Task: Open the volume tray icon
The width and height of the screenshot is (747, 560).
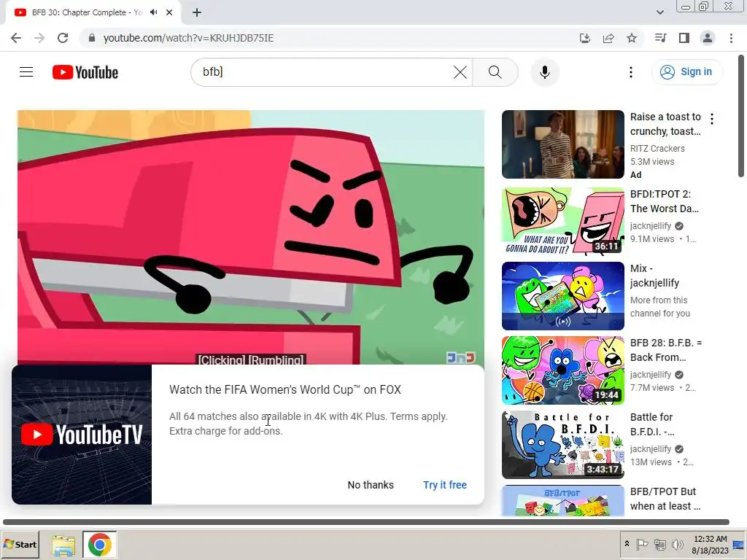Action: [677, 544]
